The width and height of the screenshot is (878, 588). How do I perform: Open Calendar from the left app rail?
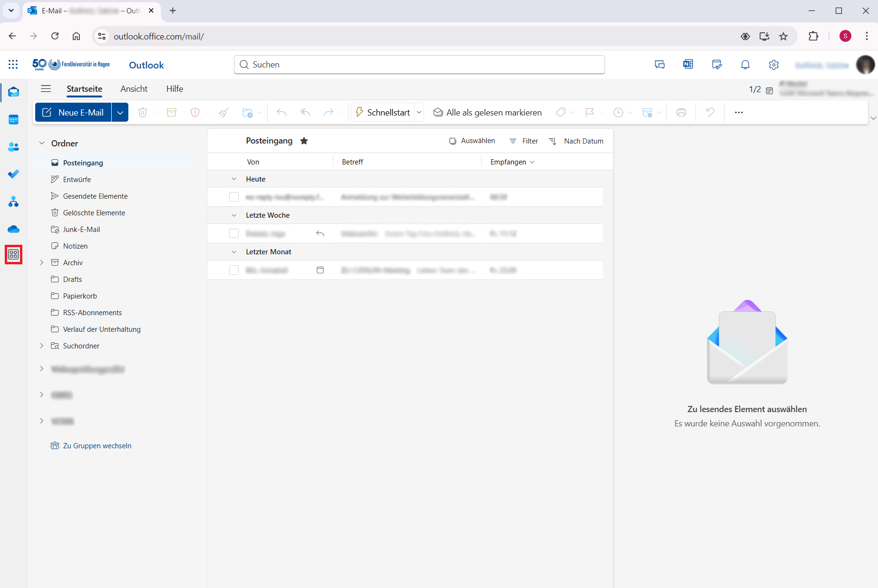coord(13,120)
